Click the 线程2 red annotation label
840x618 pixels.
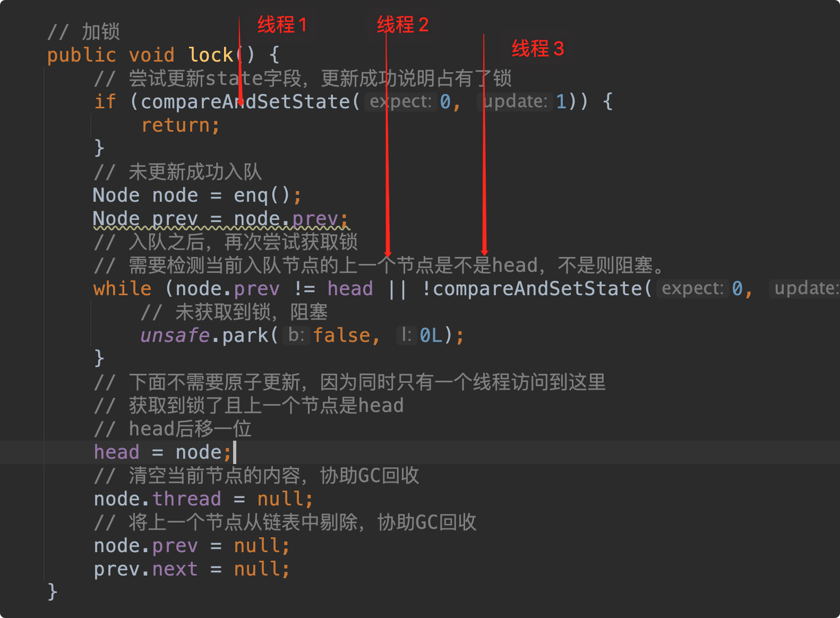point(402,25)
